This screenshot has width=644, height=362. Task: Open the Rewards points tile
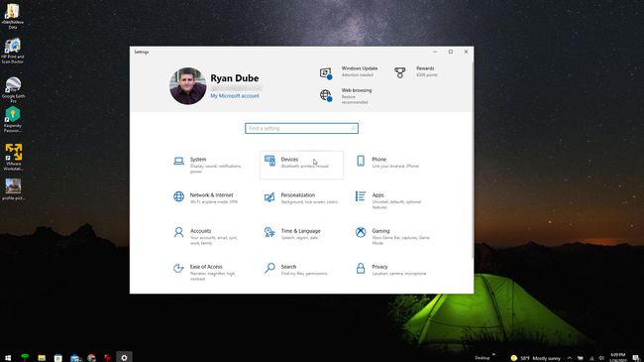pos(416,72)
